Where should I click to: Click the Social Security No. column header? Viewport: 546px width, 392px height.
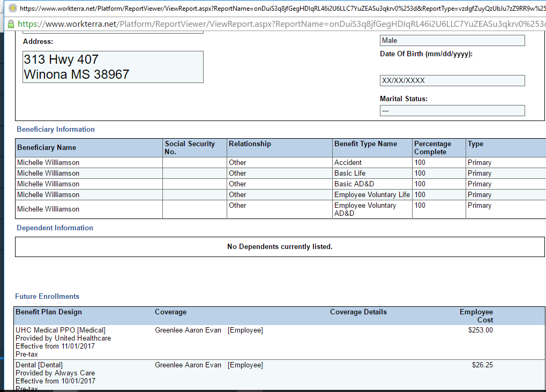190,148
